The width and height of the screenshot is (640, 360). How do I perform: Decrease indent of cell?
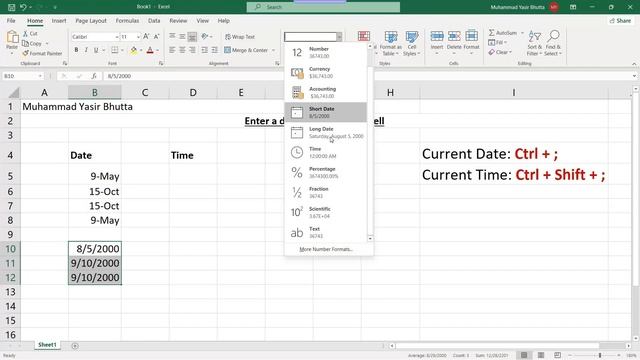coord(204,50)
